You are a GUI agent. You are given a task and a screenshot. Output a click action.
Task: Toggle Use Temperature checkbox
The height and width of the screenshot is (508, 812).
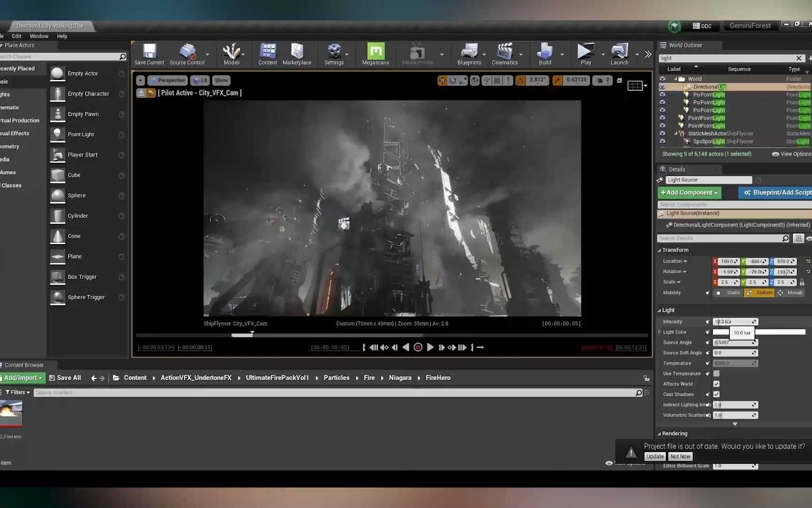716,373
